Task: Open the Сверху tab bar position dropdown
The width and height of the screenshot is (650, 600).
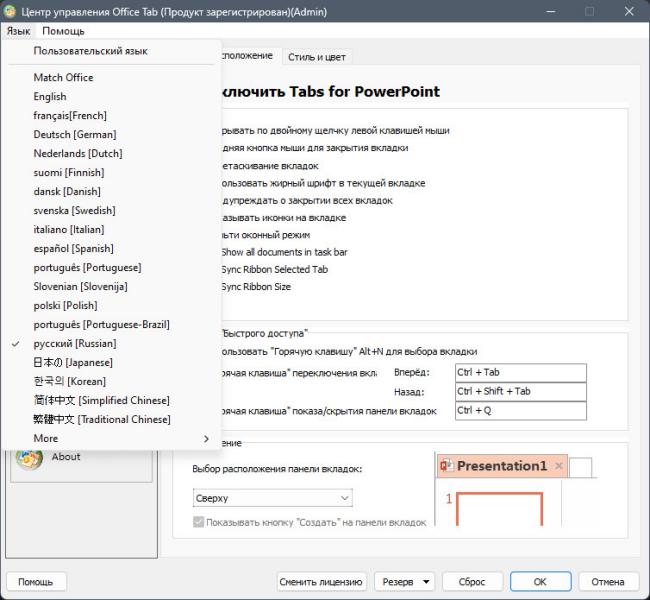Action: pyautogui.click(x=272, y=498)
